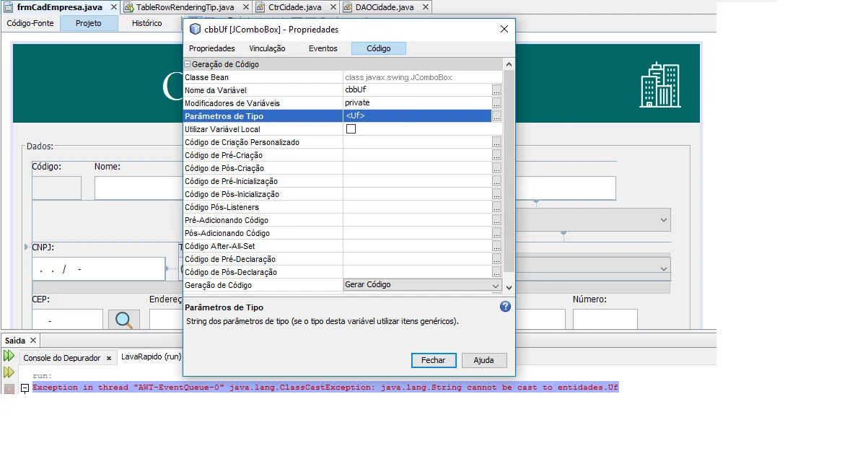This screenshot has height=464, width=868.
Task: Open ellipsis editor for Parâmetros de Tipo
Action: 496,116
